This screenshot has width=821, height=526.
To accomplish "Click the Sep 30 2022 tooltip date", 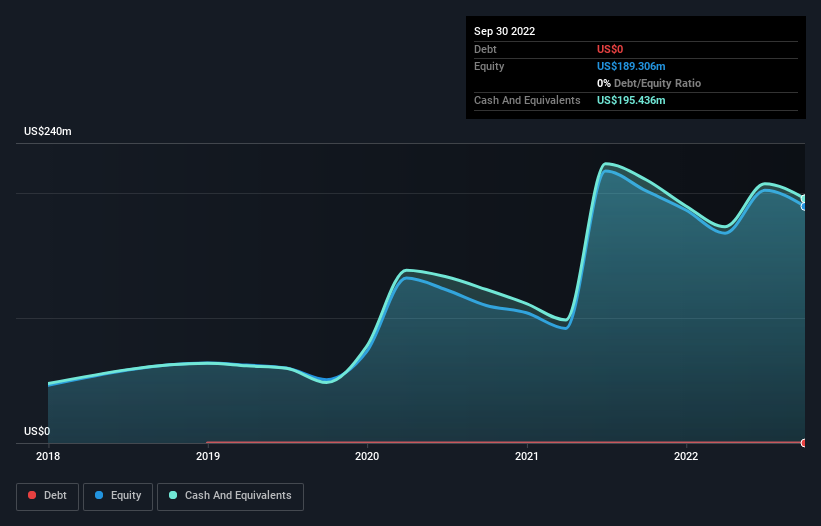I will point(505,31).
